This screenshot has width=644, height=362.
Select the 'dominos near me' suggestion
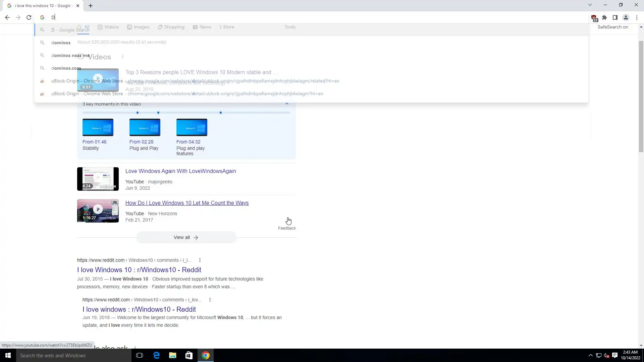tap(70, 55)
